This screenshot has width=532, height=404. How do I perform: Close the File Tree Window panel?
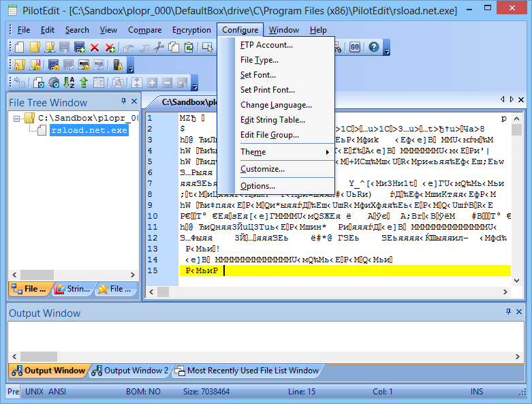(134, 101)
